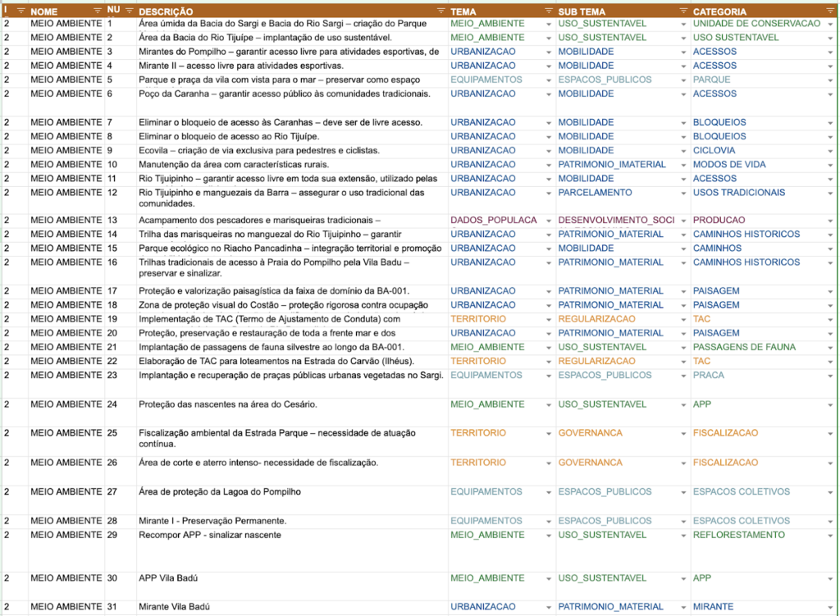Open SUB TEMA dropdown for row 31 PATRIMONIO_MATERIAL
This screenshot has height=616, width=840.
tap(683, 607)
